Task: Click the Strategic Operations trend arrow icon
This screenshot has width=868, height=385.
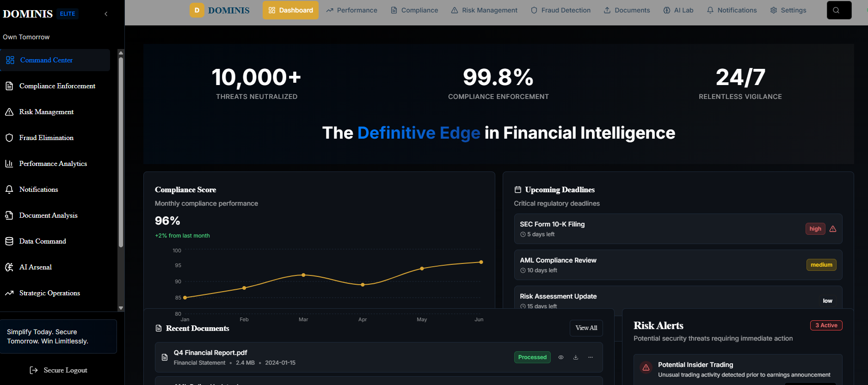Action: 9,293
